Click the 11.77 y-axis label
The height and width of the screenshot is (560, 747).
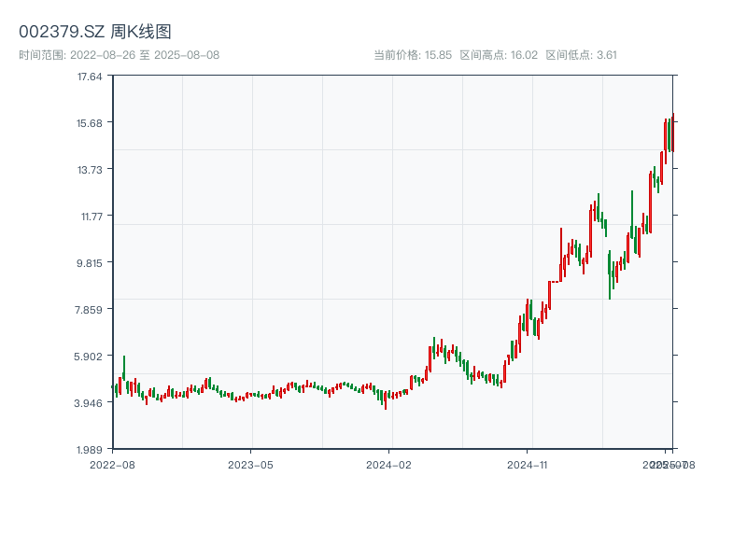tap(90, 217)
